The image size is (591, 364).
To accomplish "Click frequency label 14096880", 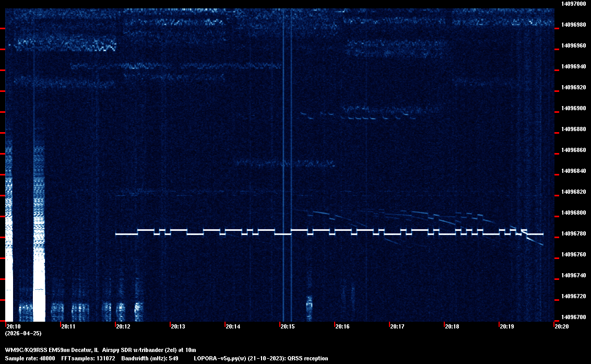I will [574, 129].
